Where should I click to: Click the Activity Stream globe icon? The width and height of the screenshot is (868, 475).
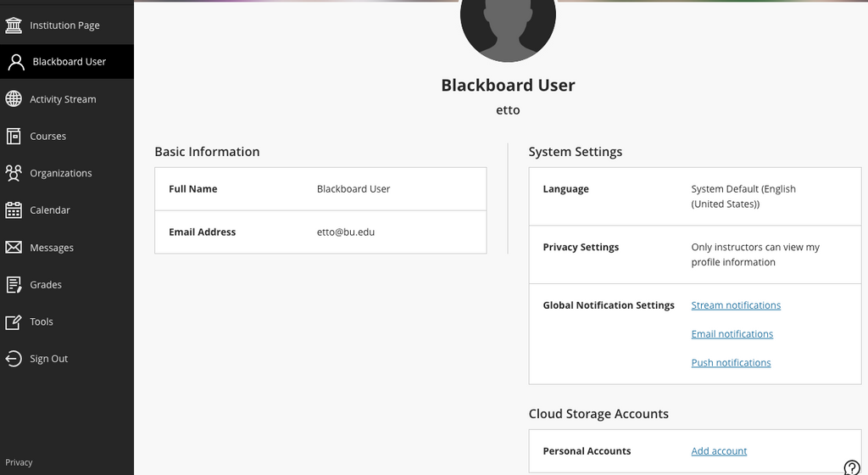click(x=14, y=99)
